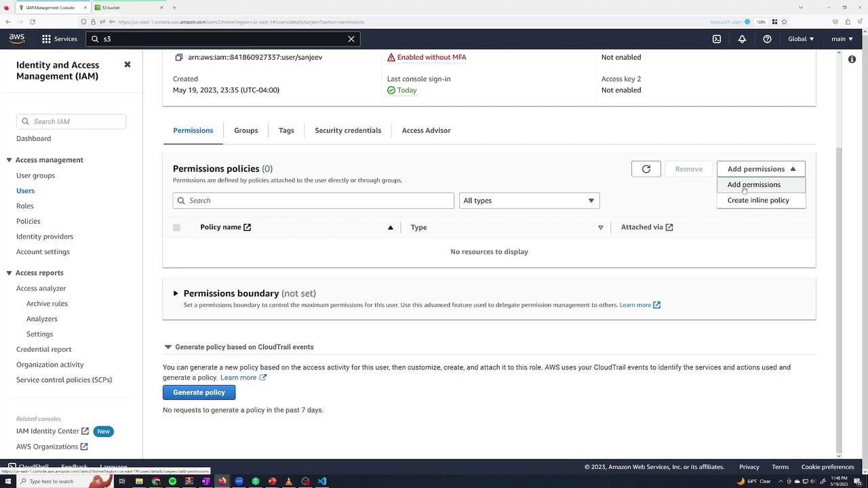List all browser tabs with the chevron
The width and height of the screenshot is (868, 488).
pos(801,7)
